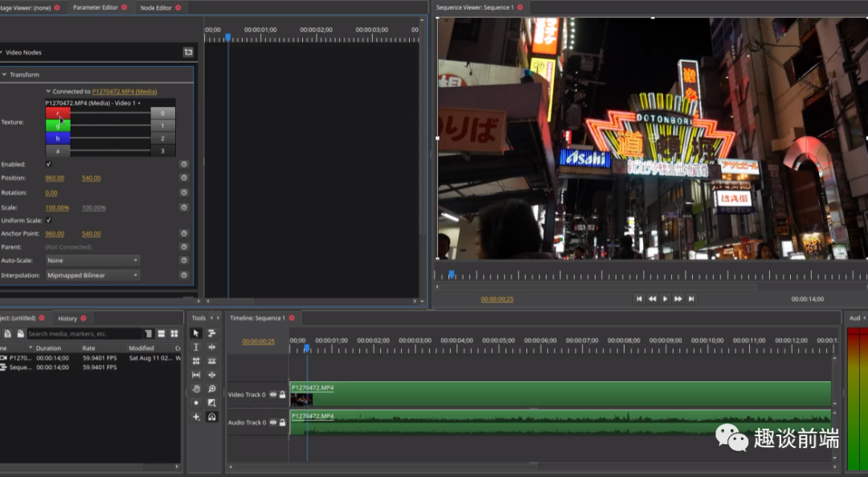Click viewer timecode 00:00:00;25
868x477 pixels.
[x=497, y=299]
